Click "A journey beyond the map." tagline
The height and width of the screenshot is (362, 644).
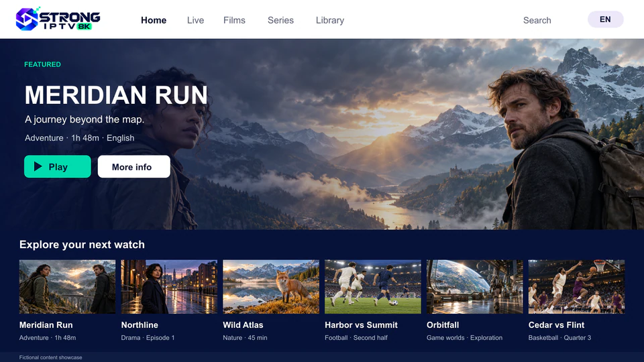point(85,119)
